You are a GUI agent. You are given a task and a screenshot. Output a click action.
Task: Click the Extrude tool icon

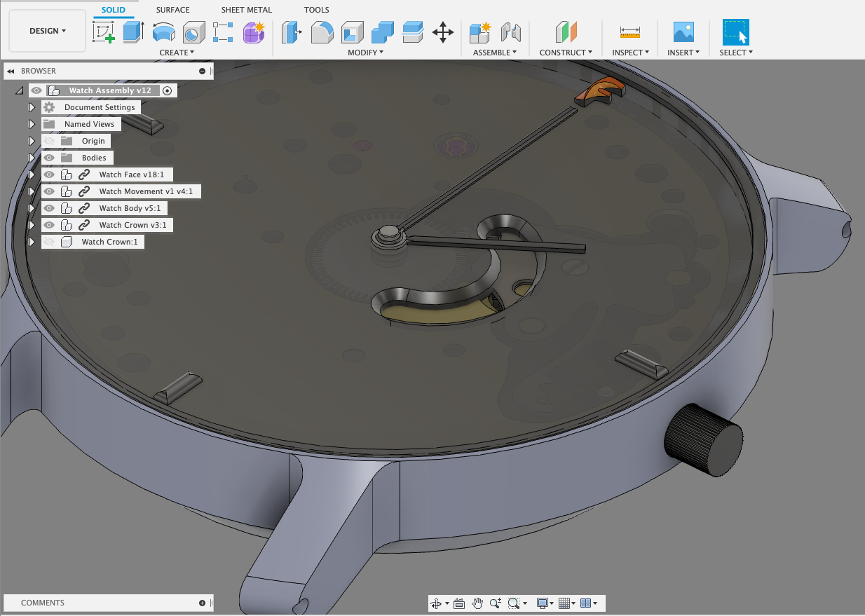pyautogui.click(x=133, y=32)
